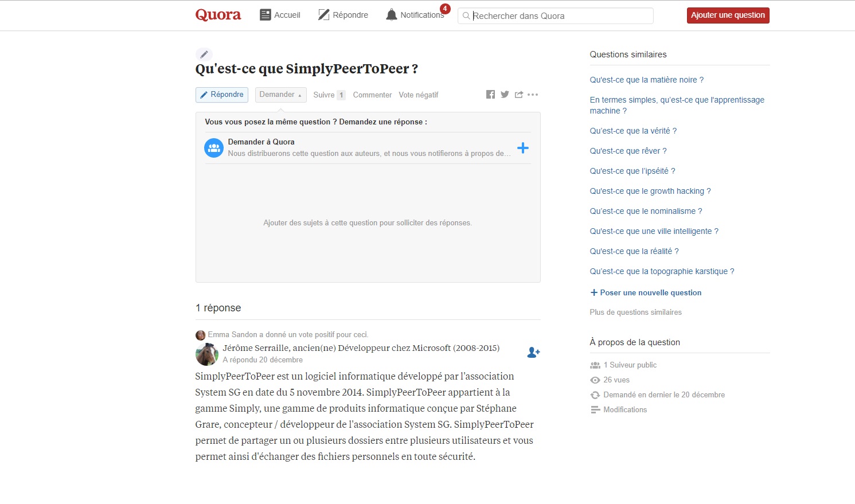Click the blue plus to ask Quora
The image size is (855, 504).
coord(522,148)
